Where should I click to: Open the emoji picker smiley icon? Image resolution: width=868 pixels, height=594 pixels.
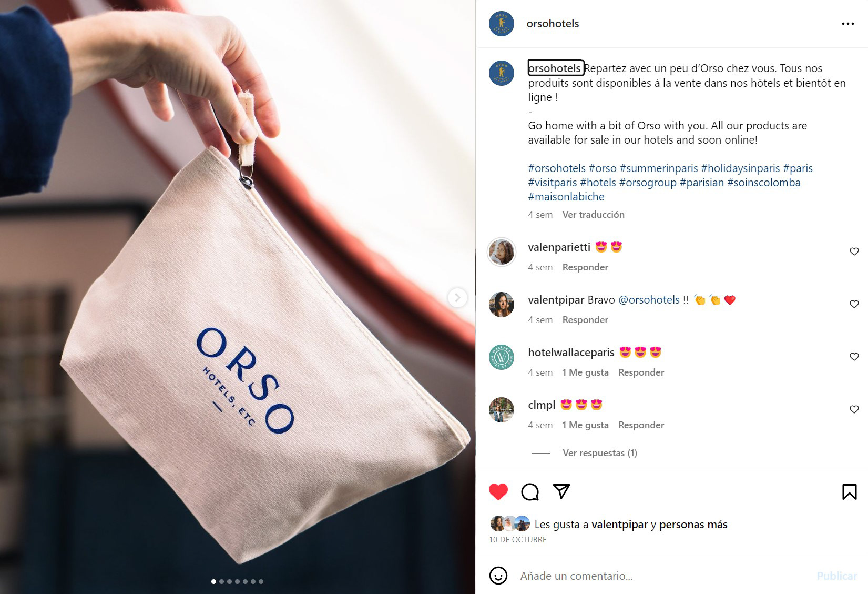(x=498, y=576)
